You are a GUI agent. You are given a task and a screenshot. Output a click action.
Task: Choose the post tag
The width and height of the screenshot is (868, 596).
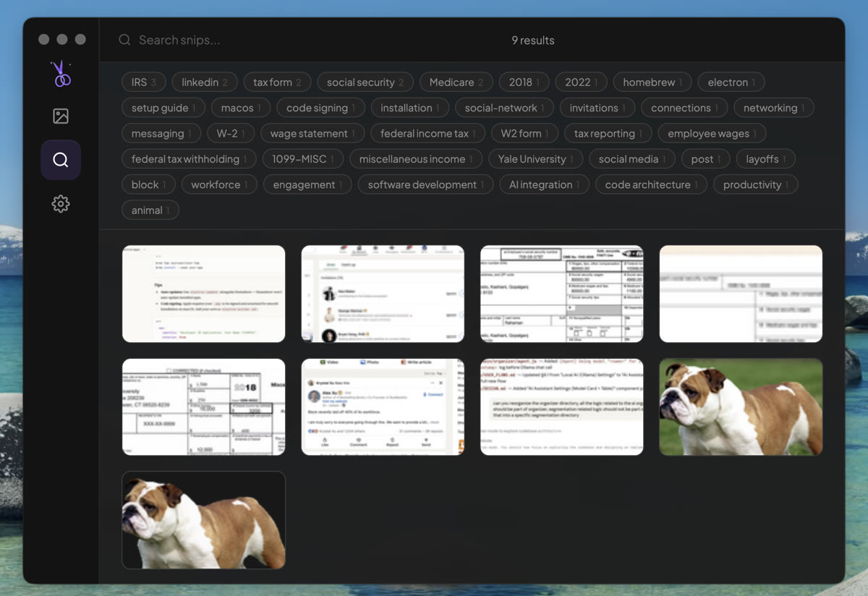point(706,159)
